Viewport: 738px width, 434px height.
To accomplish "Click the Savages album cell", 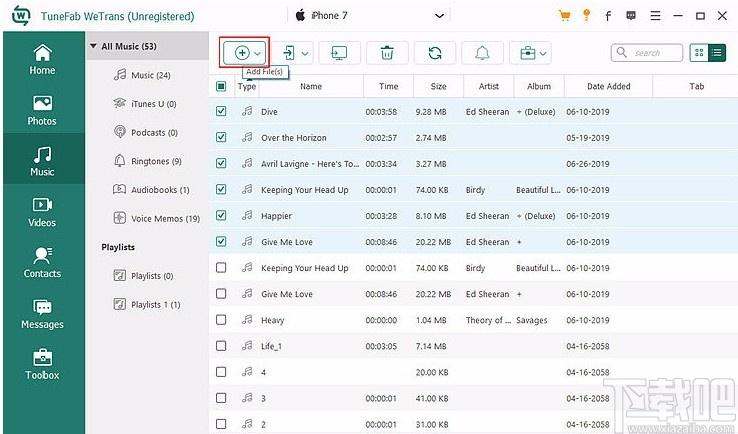I will [x=531, y=320].
